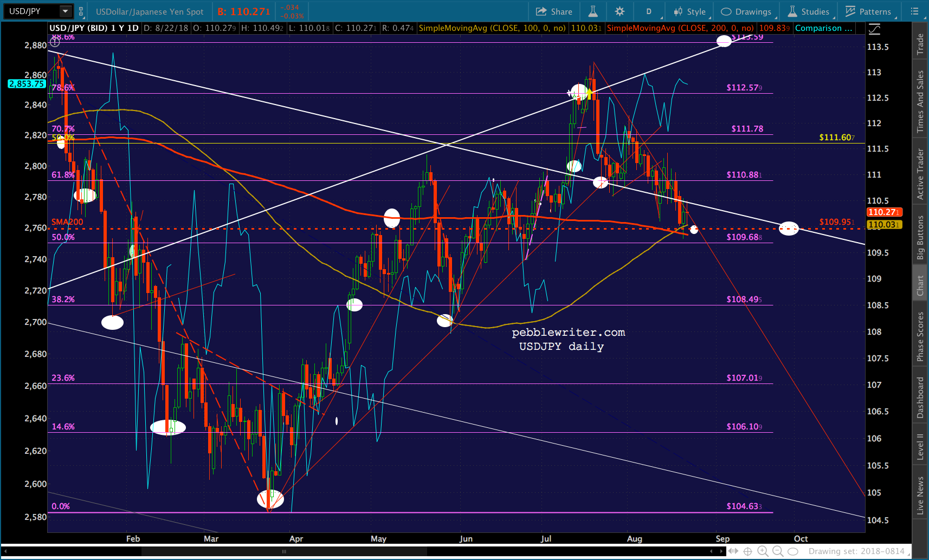Viewport: 929px width, 560px height.
Task: Click the 14.6% retracement label
Action: click(x=63, y=426)
